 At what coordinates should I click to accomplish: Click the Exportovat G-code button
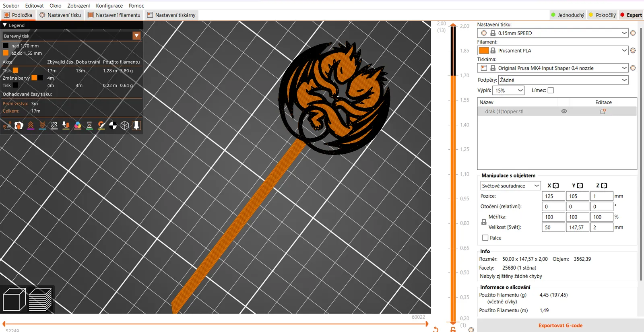point(560,326)
